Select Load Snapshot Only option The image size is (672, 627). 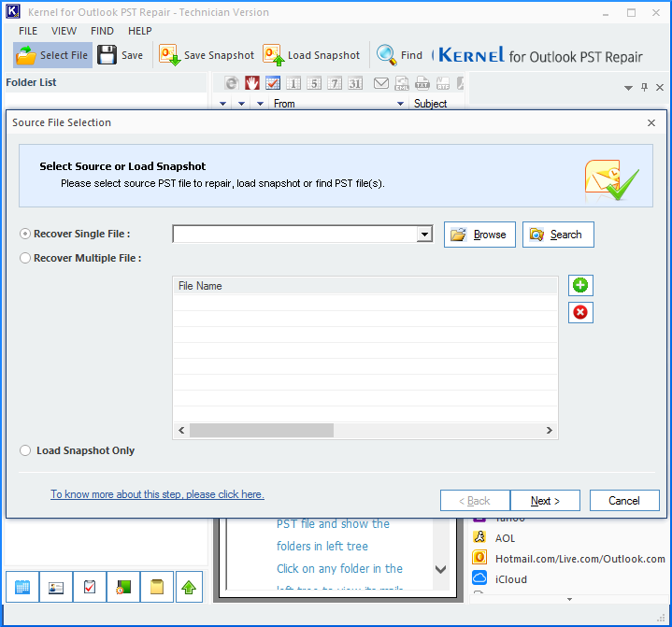tap(25, 450)
